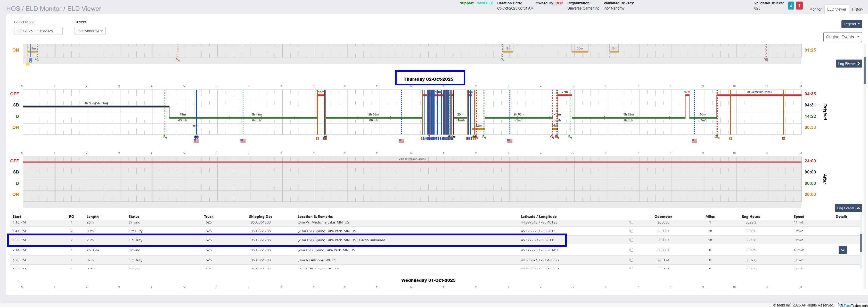Image resolution: width=868 pixels, height=307 pixels.
Task: Switch to the History tab
Action: pos(857,10)
